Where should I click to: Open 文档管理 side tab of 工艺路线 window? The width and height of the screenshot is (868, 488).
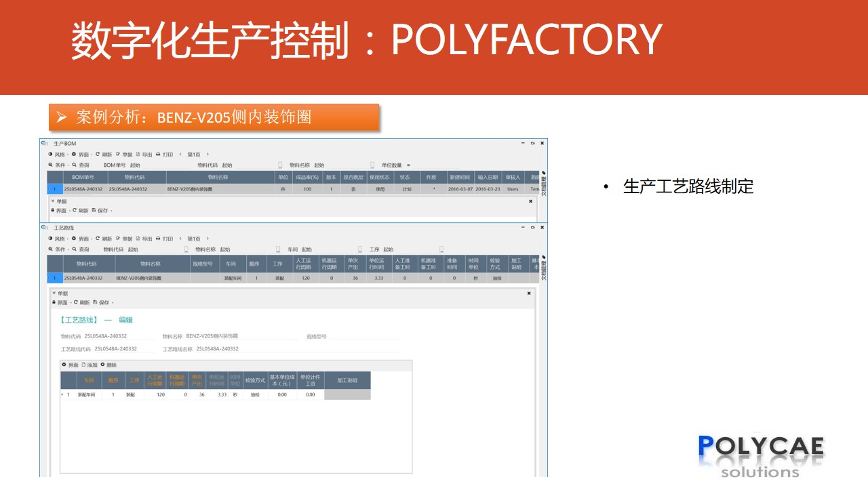point(543,268)
